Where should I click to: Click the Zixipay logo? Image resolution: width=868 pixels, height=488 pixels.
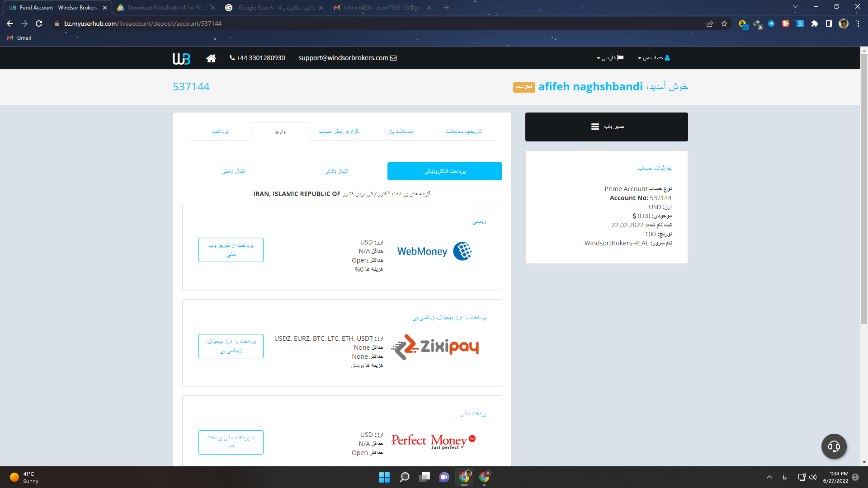tap(434, 347)
